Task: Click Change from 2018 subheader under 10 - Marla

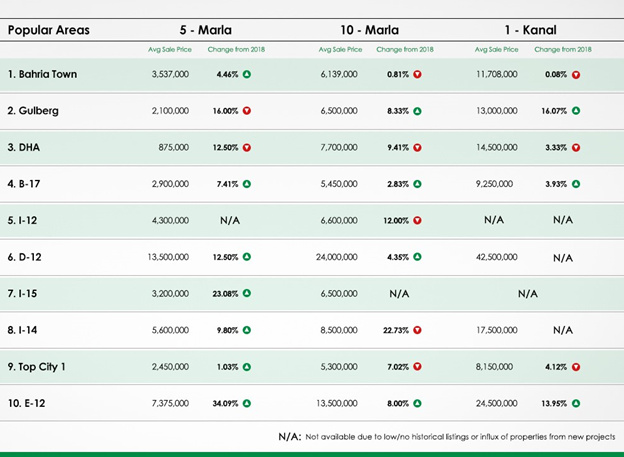Action: pos(405,49)
